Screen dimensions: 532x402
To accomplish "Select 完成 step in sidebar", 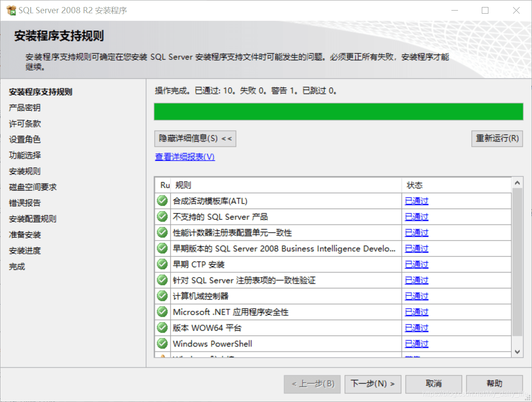I will [17, 267].
